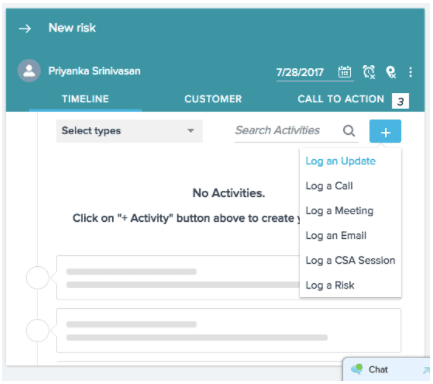
Task: Click the alarm clock snooze icon
Action: [x=369, y=72]
